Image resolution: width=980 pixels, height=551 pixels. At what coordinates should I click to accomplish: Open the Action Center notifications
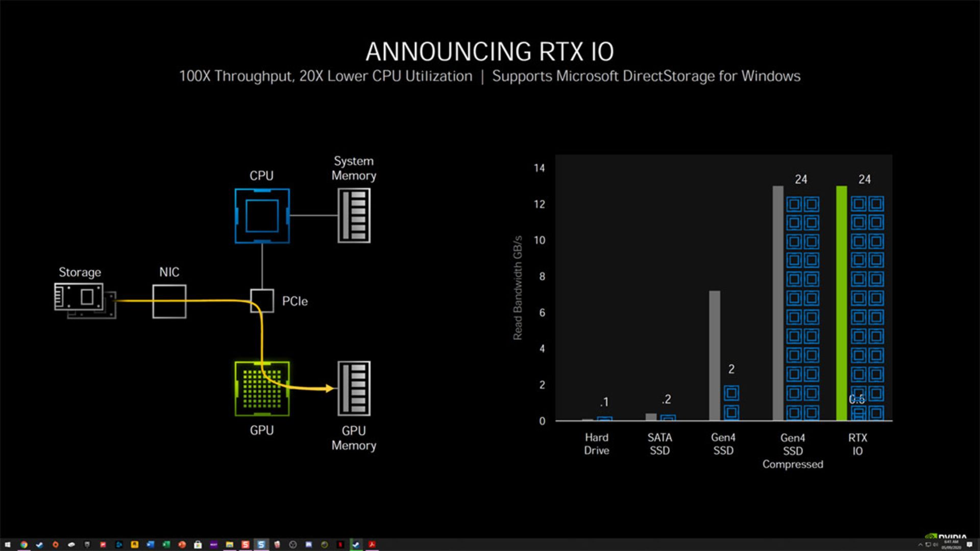click(970, 544)
